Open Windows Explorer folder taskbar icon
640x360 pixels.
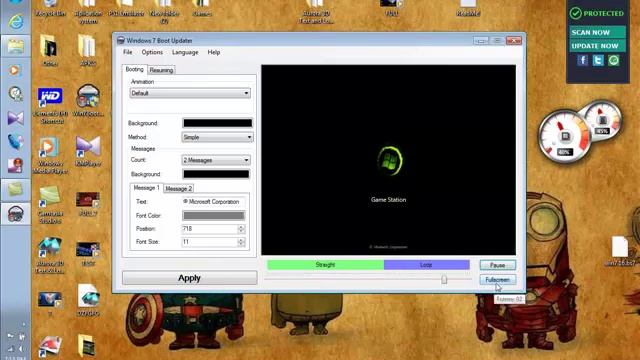(x=16, y=46)
